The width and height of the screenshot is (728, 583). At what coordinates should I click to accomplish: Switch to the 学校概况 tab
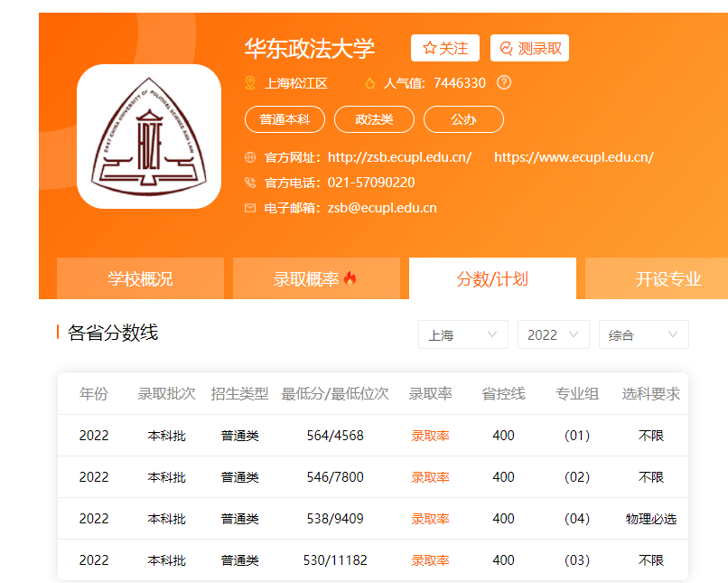[140, 278]
